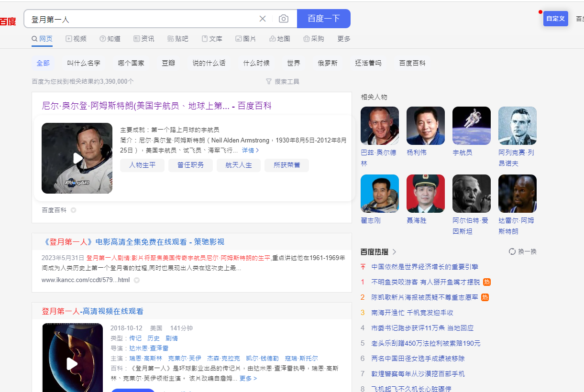
Task: Clear the search box with X icon
Action: [x=263, y=19]
